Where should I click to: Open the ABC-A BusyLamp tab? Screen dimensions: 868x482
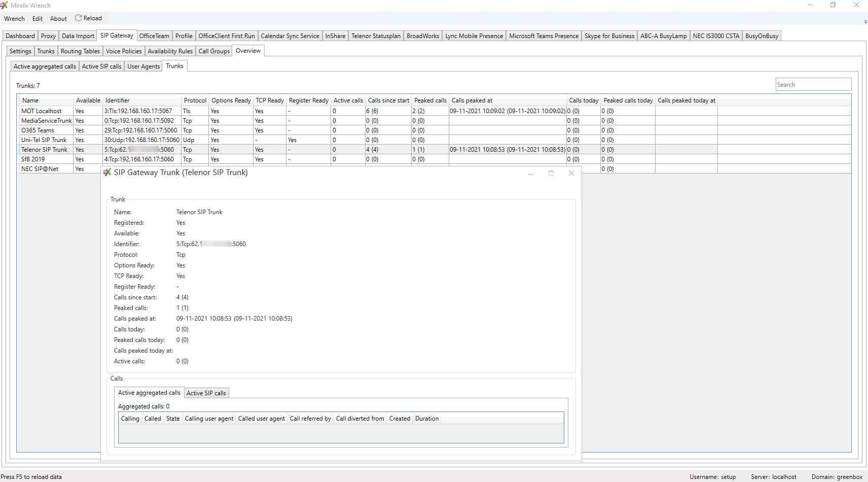664,36
